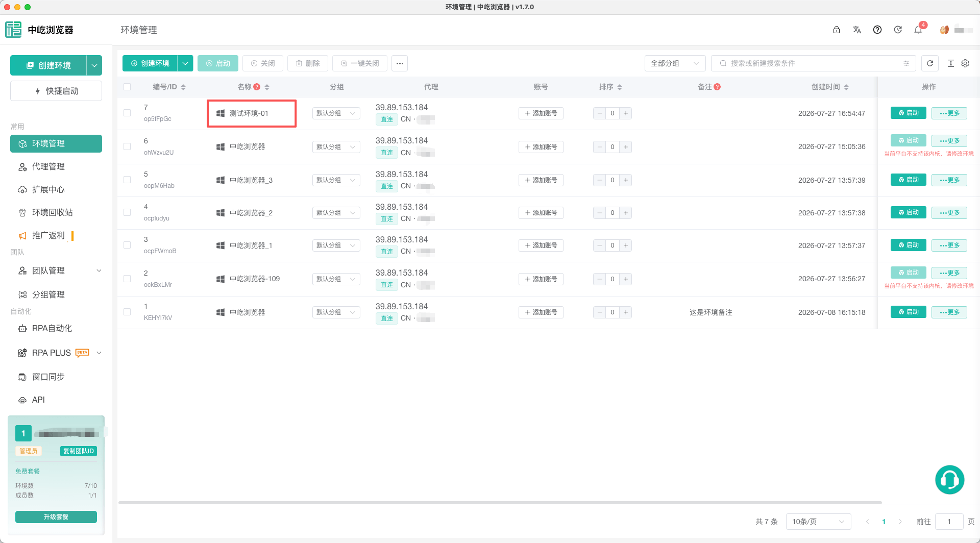Check the 测试环境-01 row checkbox
This screenshot has width=980, height=543.
click(127, 113)
